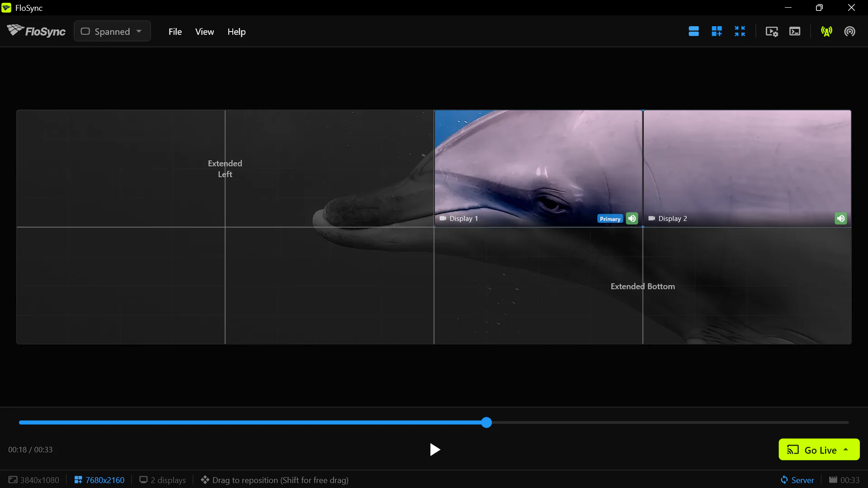Click the Drag to reposition hint text

pos(280,480)
